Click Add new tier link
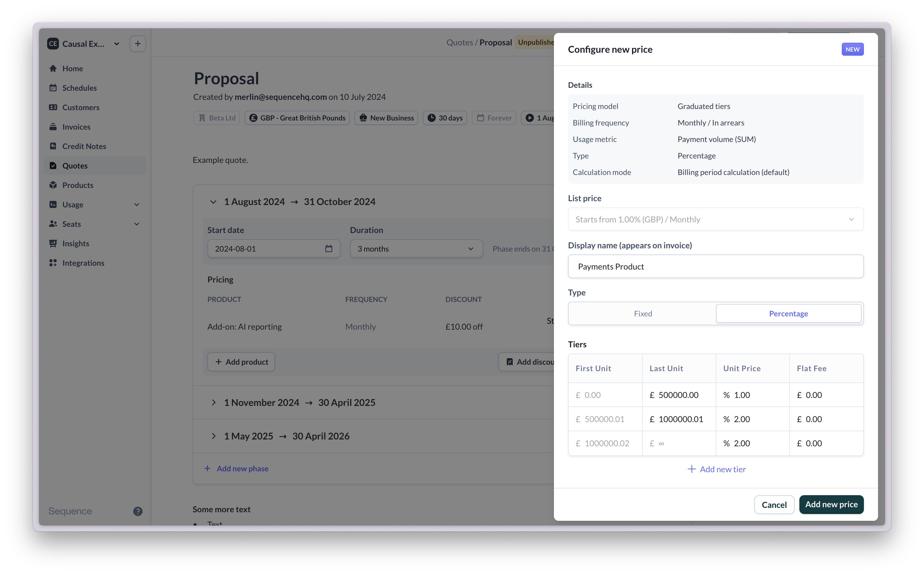 pos(716,469)
